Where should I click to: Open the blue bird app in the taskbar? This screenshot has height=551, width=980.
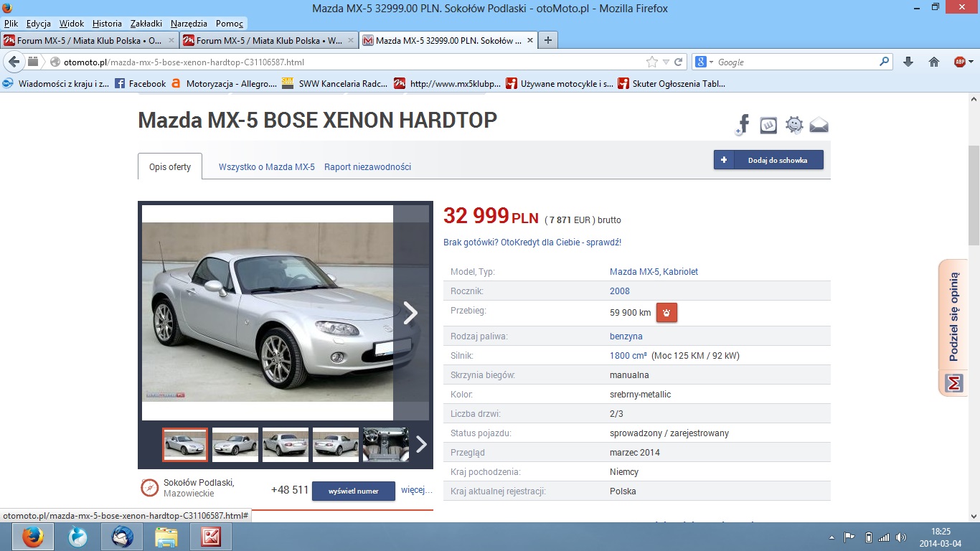[77, 537]
